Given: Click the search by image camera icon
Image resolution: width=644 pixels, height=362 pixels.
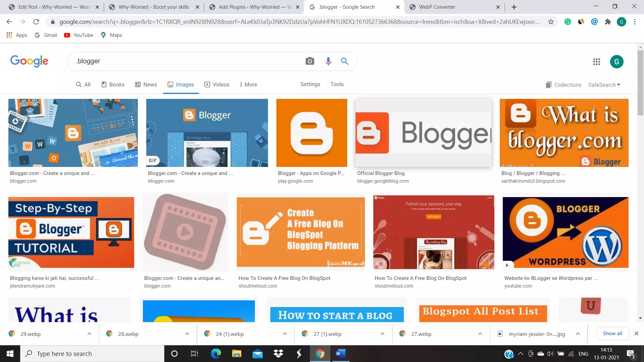Looking at the screenshot, I should 310,61.
